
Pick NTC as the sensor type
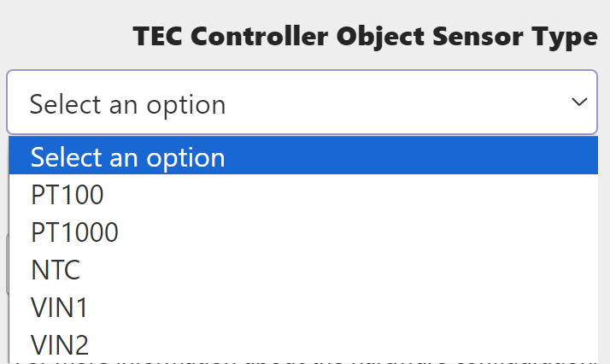click(x=56, y=270)
